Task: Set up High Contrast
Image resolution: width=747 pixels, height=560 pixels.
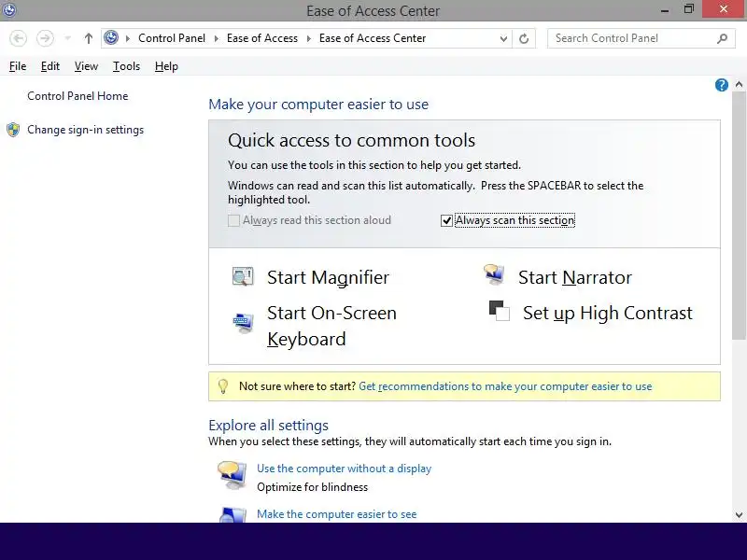Action: [x=608, y=314]
